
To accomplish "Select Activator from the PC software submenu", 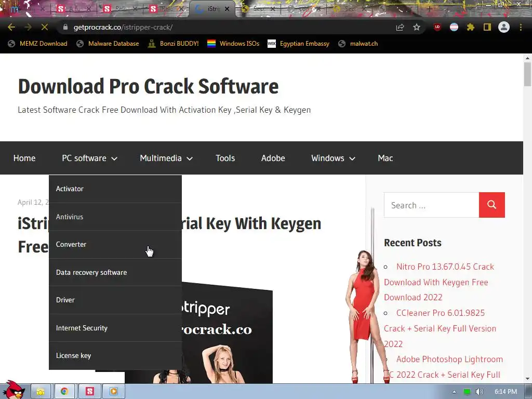I will tap(115, 189).
